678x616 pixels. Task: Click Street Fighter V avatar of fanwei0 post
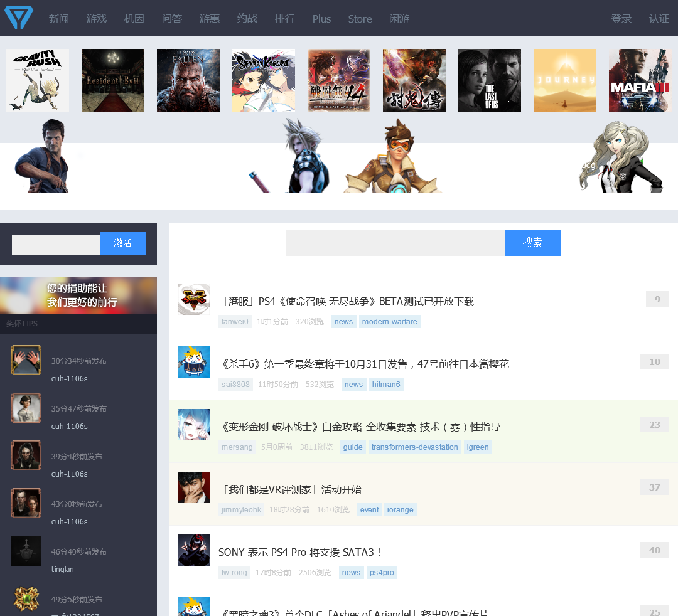tap(194, 299)
